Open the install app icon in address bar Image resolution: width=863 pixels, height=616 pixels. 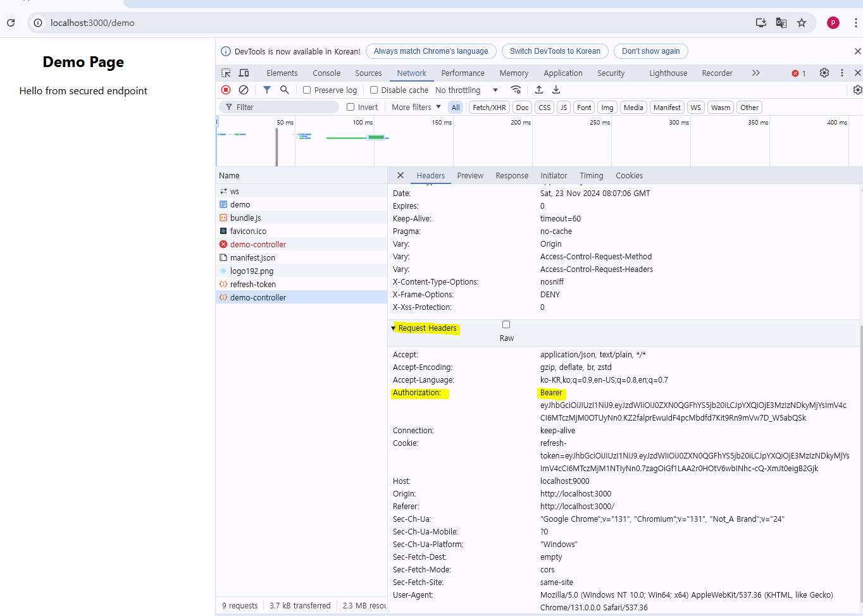[761, 23]
